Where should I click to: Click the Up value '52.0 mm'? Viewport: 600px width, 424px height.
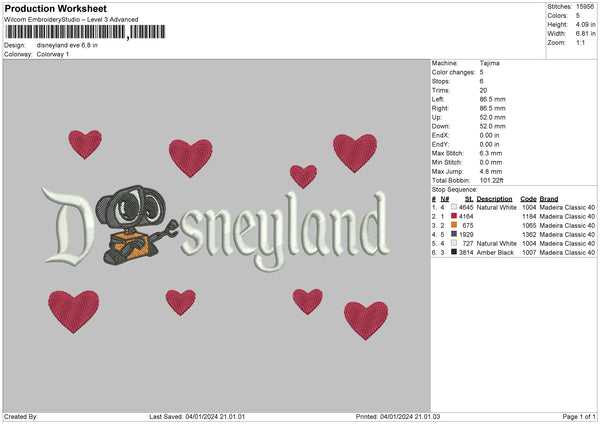click(492, 117)
